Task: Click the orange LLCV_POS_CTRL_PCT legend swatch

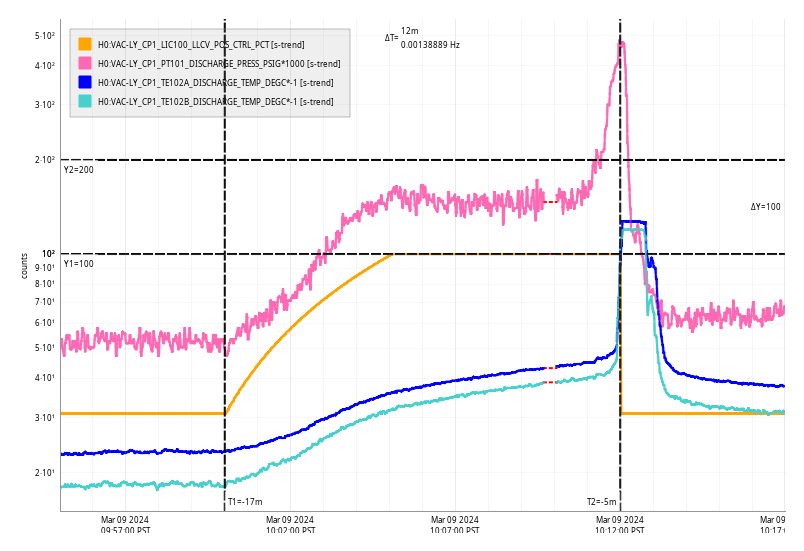Action: point(85,44)
